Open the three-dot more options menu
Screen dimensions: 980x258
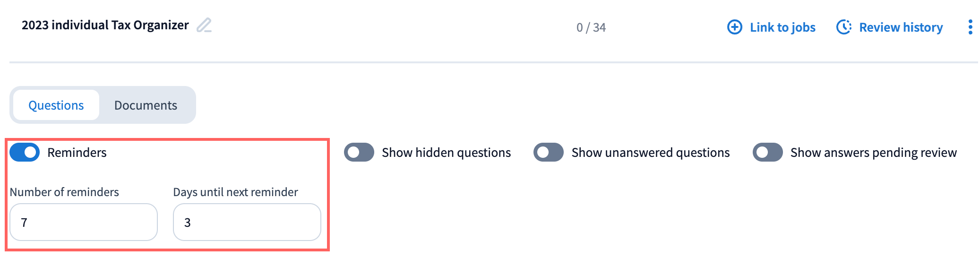pos(970,27)
